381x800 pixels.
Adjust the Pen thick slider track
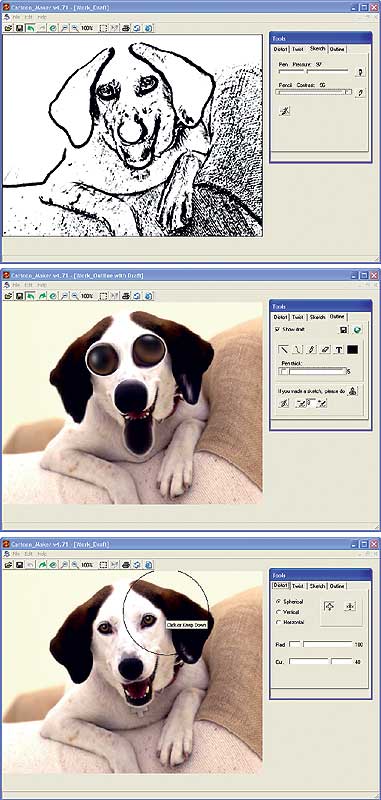pos(313,371)
